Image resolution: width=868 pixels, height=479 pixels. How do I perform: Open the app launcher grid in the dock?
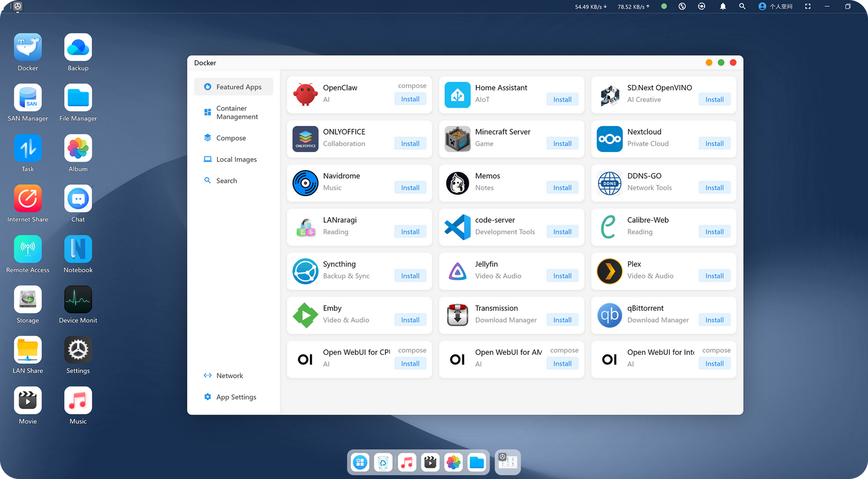point(360,462)
